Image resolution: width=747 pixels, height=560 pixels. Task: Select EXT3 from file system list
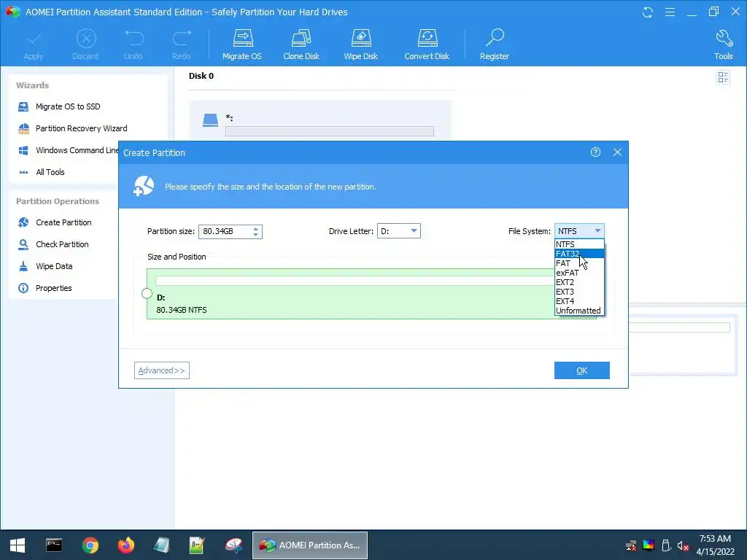579,292
